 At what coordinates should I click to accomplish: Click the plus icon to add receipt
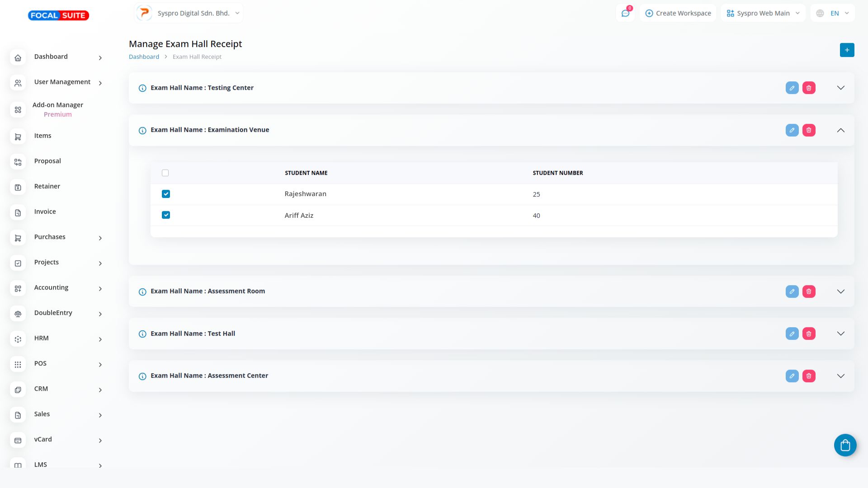coord(847,50)
